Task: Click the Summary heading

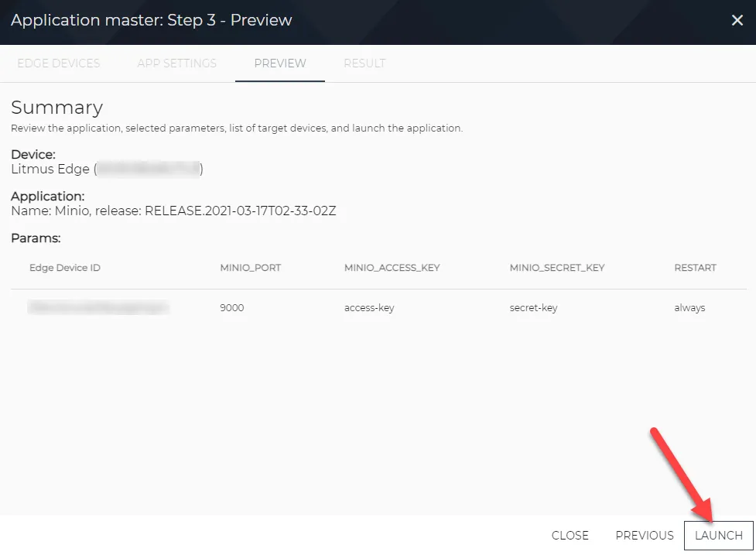Action: point(57,108)
